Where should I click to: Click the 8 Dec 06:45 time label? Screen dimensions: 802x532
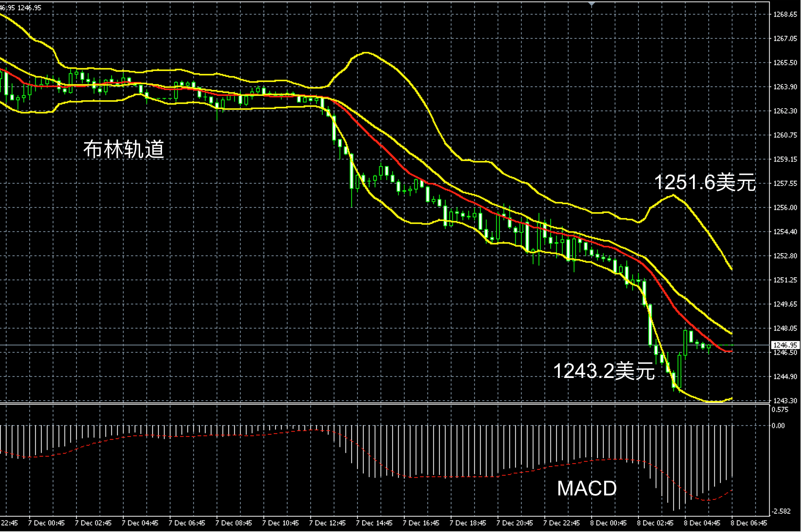749,523
